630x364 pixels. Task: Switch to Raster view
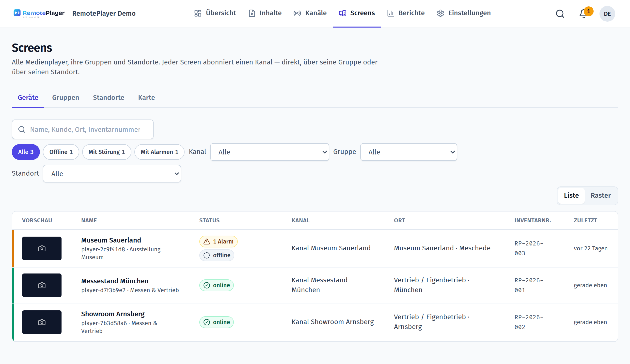(x=600, y=196)
